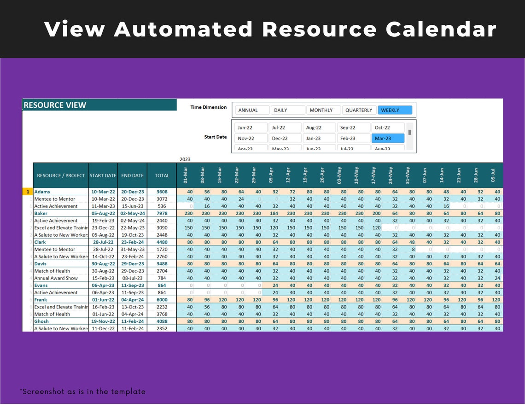
Task: Switch time dimension to MONTHLY
Action: coord(323,110)
